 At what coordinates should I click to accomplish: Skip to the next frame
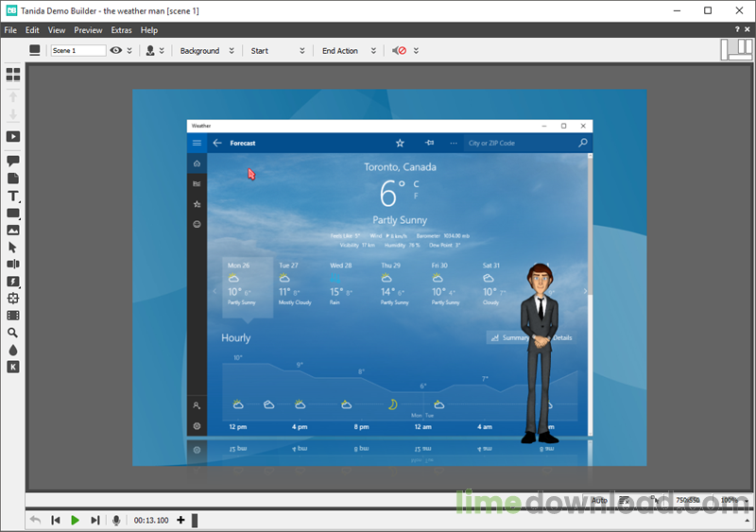coord(95,520)
